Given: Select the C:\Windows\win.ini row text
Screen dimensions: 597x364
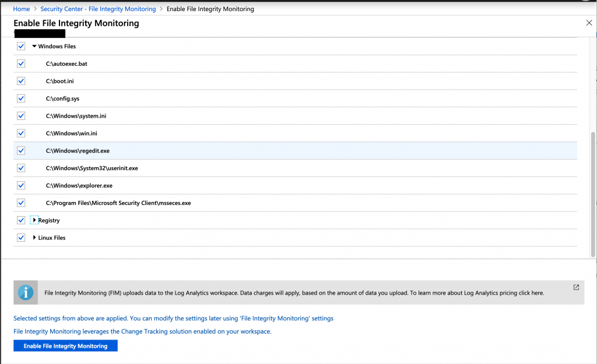Looking at the screenshot, I should 72,133.
